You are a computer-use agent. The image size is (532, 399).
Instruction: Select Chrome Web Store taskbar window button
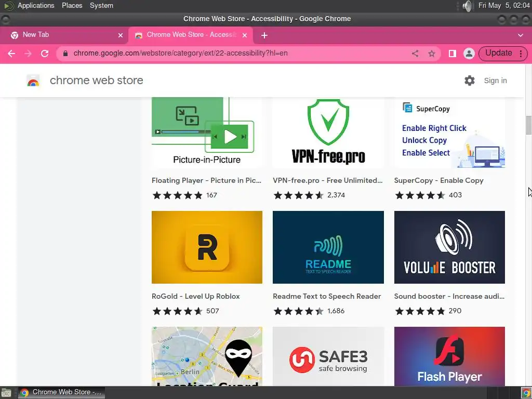click(61, 393)
